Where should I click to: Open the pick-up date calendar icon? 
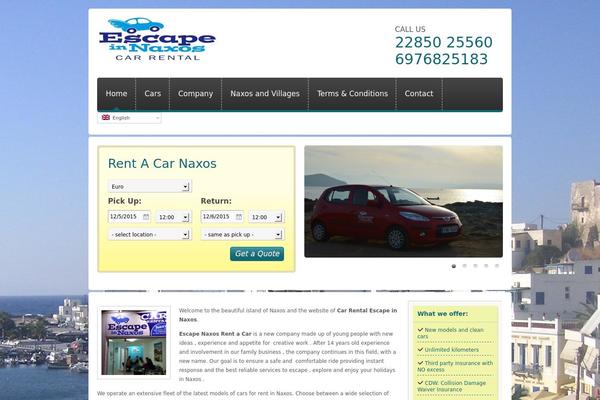(x=146, y=217)
